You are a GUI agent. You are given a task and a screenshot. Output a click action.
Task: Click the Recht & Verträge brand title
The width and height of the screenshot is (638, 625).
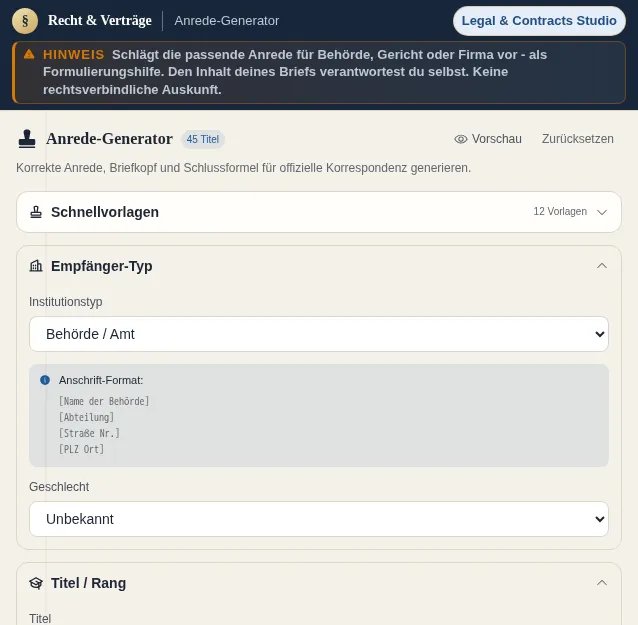coord(100,20)
